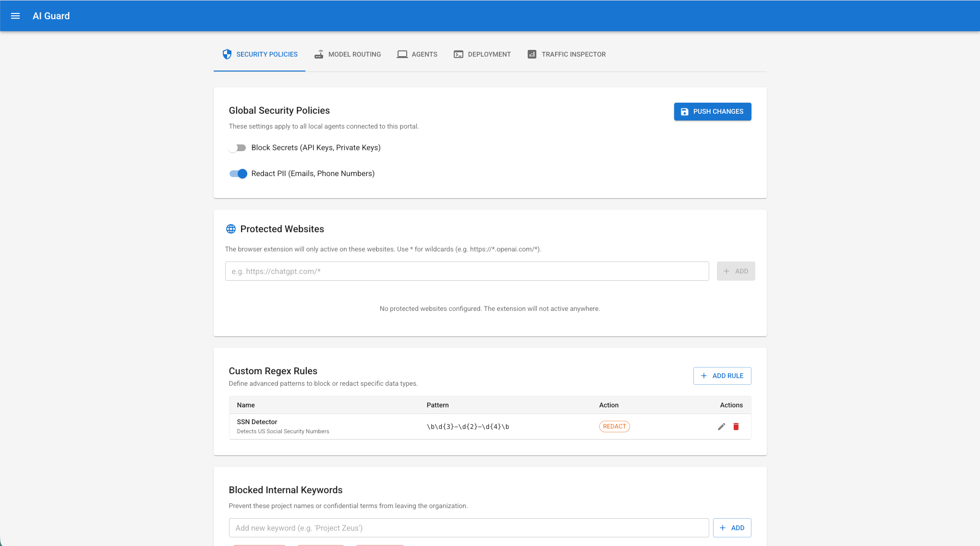
Task: Click the globe icon beside Protected Websites
Action: (231, 229)
